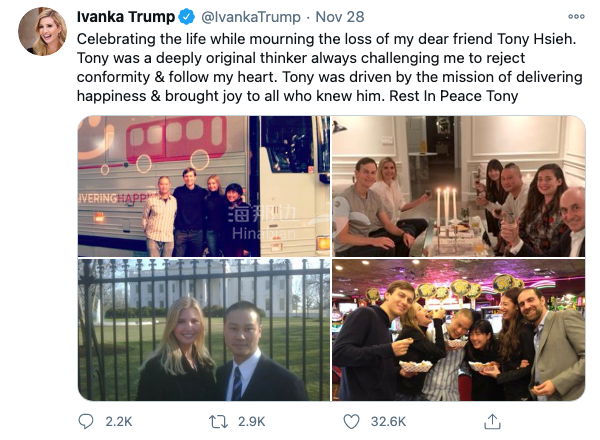Open the casino group photo
This screenshot has width=600, height=440.
click(458, 330)
